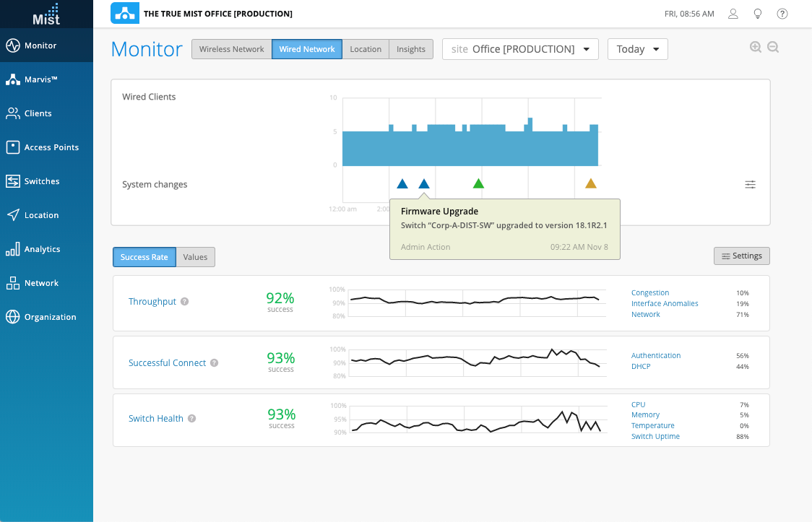Click the yellow system change triangle marker
Screen dimensions: 812x522
click(x=591, y=184)
